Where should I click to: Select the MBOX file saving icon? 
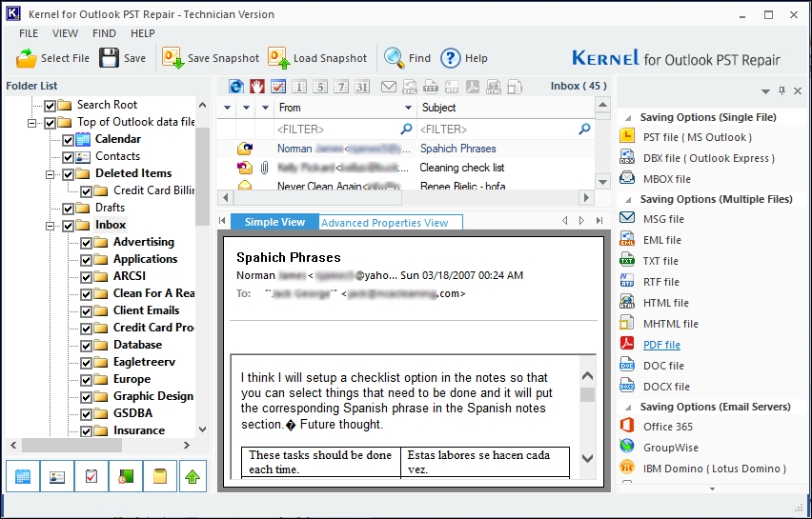click(627, 178)
